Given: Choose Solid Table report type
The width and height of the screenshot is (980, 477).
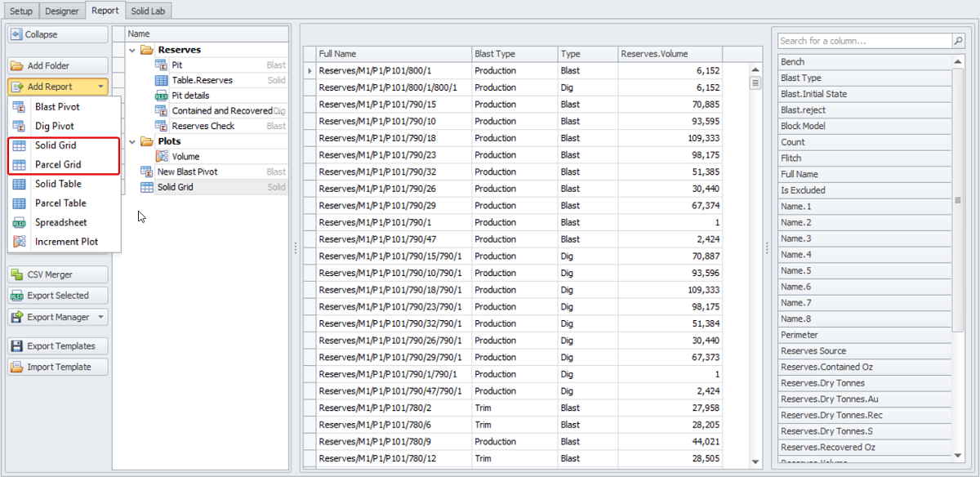Looking at the screenshot, I should click(58, 184).
